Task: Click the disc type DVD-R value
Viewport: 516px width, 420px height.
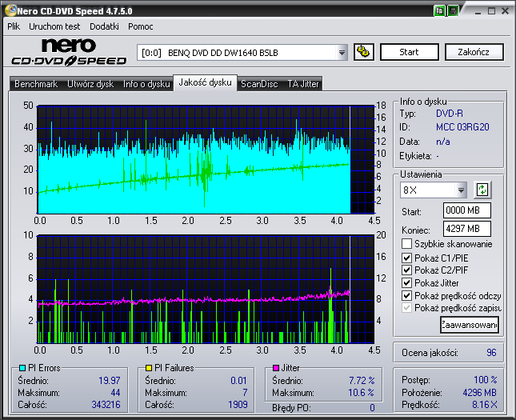Action: click(x=449, y=114)
